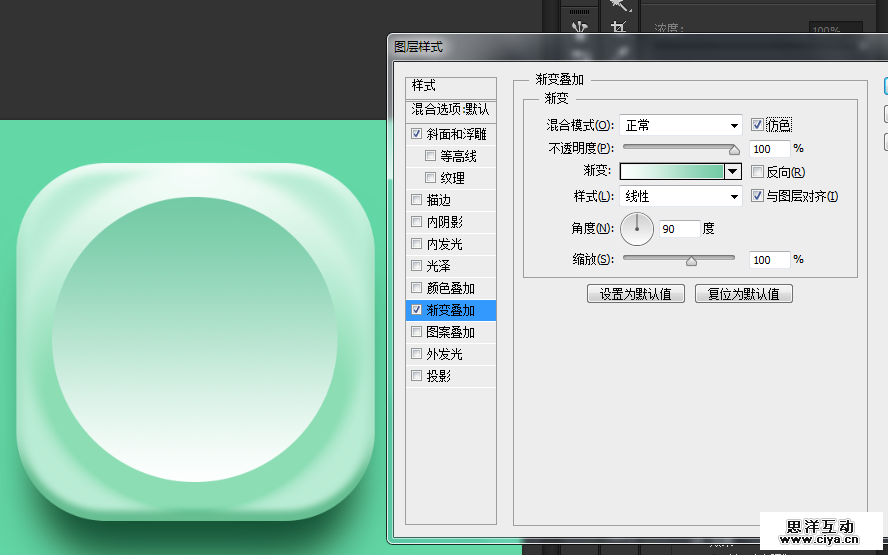Enable the 描边 (Stroke) effect checkbox
Image resolution: width=888 pixels, height=555 pixels.
[x=417, y=200]
